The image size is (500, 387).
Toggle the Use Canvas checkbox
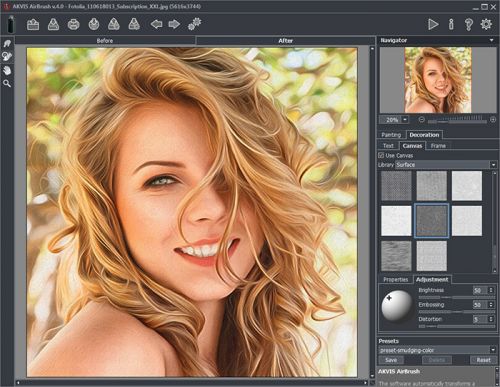[381, 155]
